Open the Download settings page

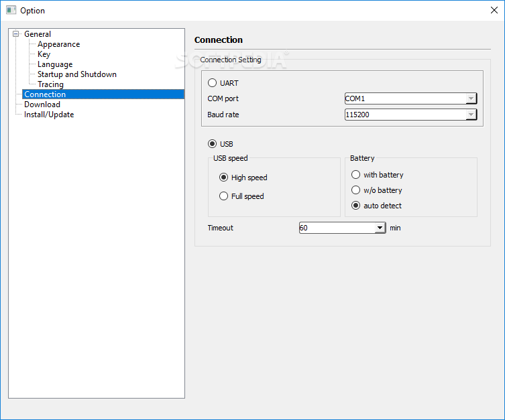pos(42,104)
